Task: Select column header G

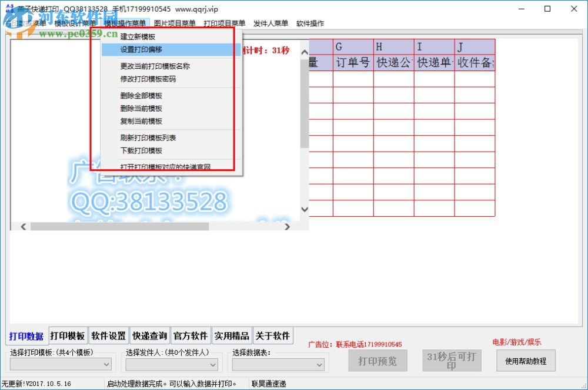Action: click(x=353, y=47)
